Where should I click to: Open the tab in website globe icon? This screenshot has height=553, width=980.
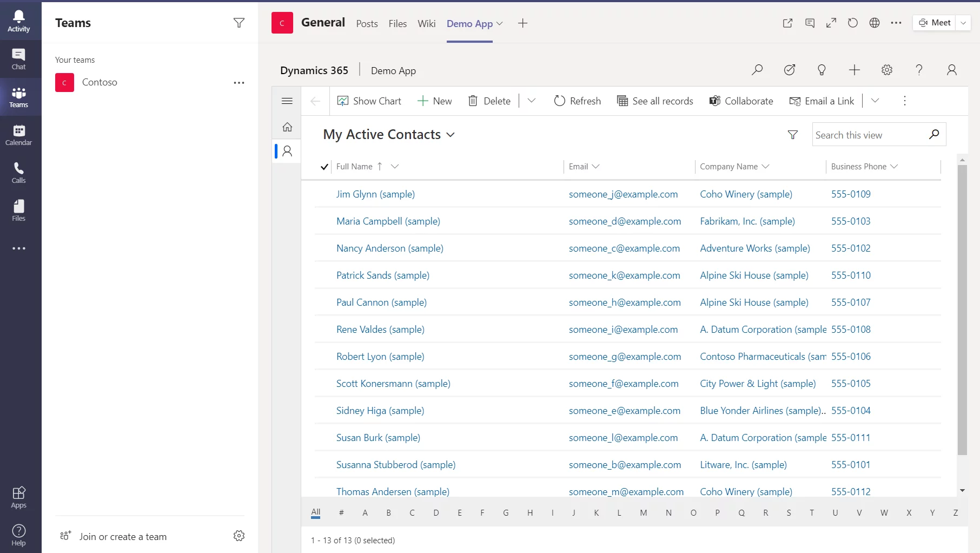pos(875,23)
